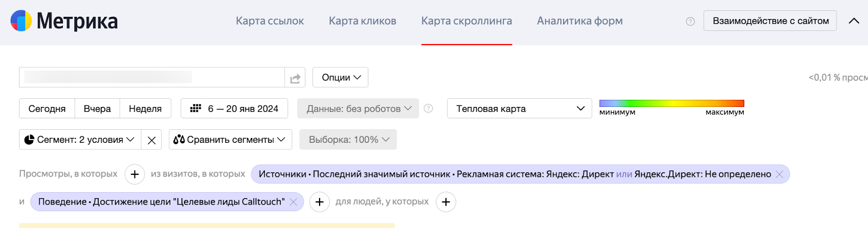Open the Опции dropdown
The image size is (868, 228).
click(341, 78)
